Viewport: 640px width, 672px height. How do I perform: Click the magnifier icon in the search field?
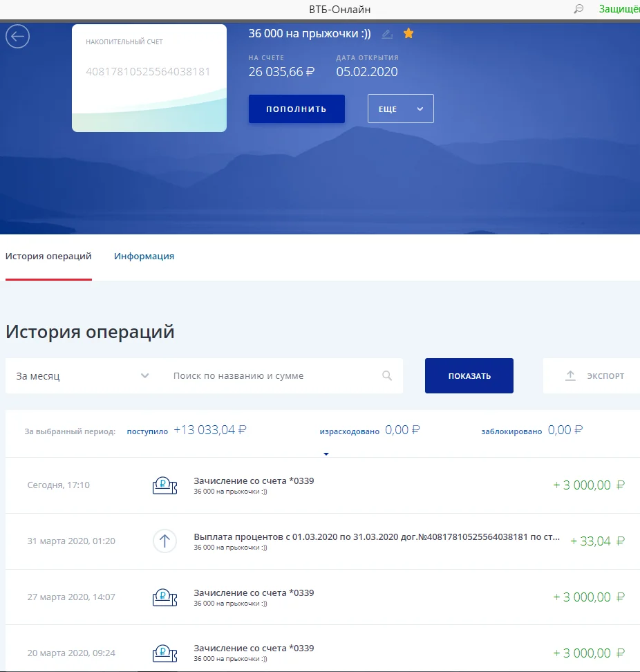point(387,375)
